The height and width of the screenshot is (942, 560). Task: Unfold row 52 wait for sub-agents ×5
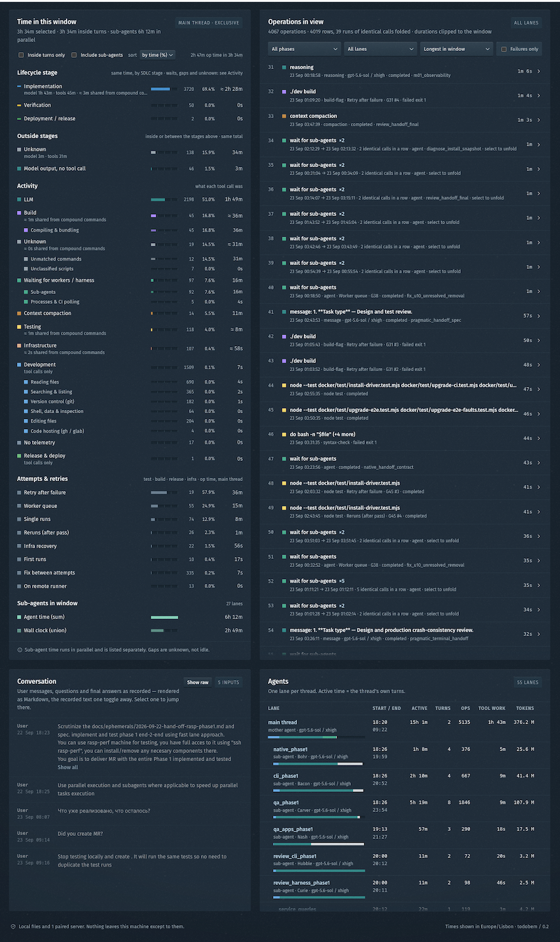(405, 585)
